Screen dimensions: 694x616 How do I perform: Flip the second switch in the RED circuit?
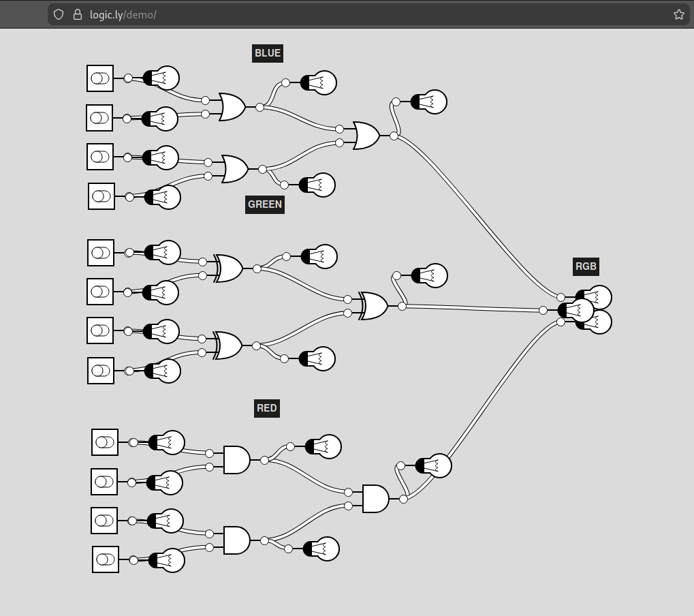104,482
